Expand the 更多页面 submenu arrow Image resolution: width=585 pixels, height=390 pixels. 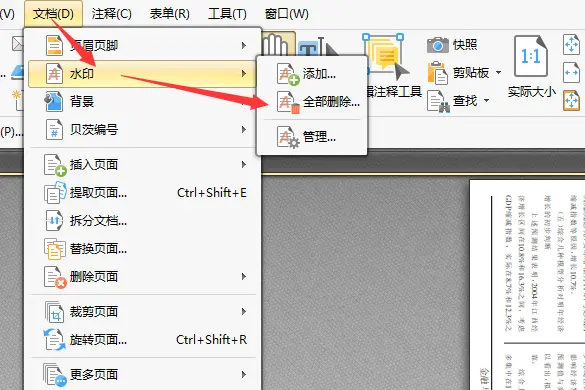(244, 374)
